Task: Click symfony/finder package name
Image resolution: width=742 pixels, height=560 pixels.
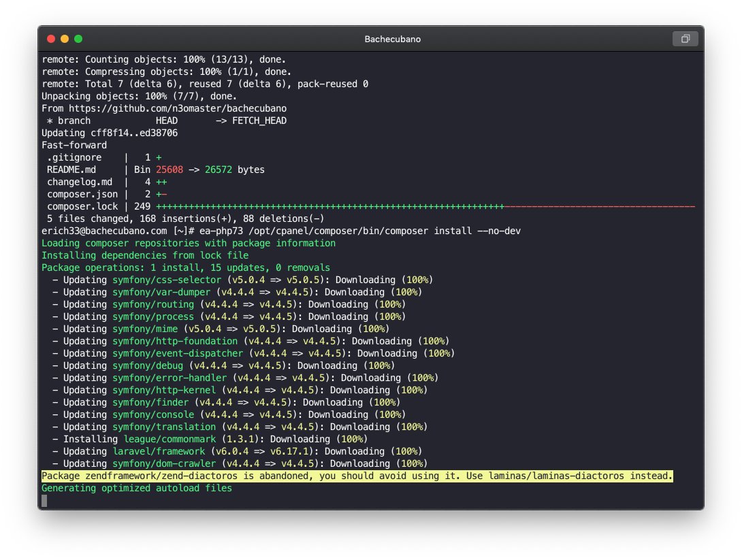Action: tap(150, 403)
